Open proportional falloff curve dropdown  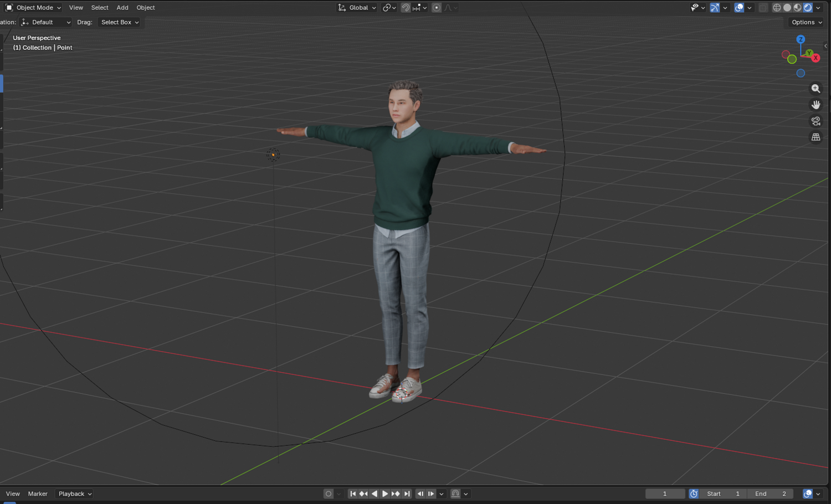[450, 8]
